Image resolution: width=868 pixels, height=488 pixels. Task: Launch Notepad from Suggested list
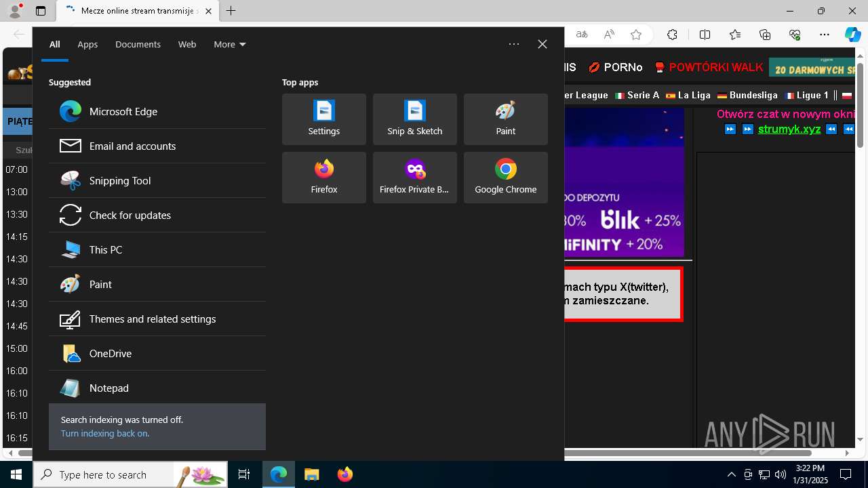[x=157, y=388]
